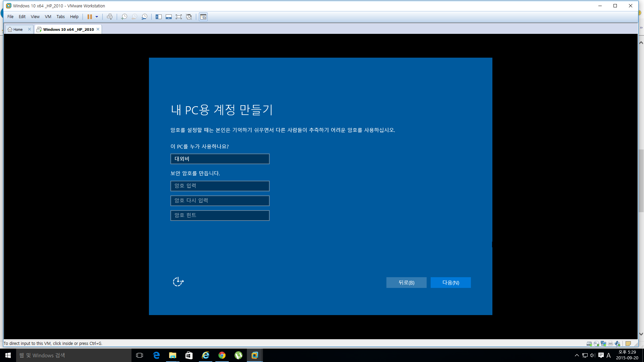Open Task View on the taskbar

coord(140,355)
